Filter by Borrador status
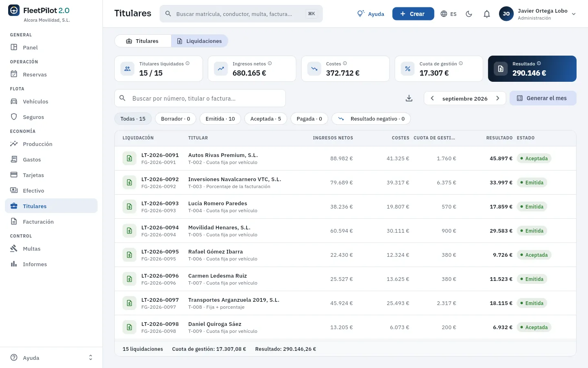Viewport: 588px width, 368px height. [x=176, y=119]
